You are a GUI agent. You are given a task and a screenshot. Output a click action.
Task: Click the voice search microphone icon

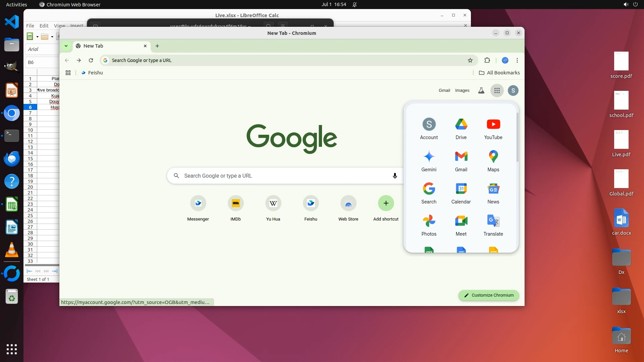pos(395,176)
